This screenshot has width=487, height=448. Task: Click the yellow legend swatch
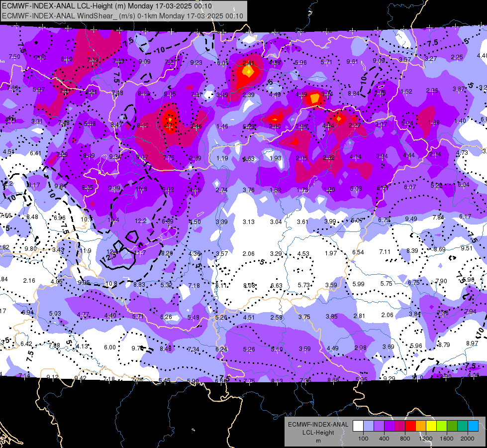pos(431,426)
